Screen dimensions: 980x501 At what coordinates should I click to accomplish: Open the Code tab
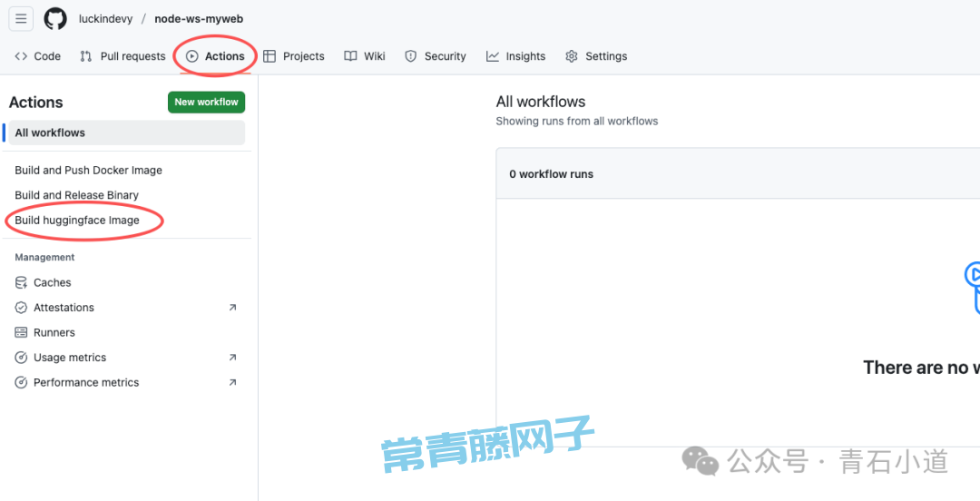click(x=38, y=56)
